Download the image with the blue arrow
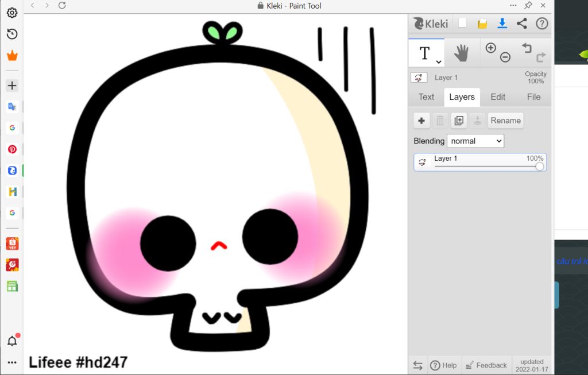 point(502,24)
